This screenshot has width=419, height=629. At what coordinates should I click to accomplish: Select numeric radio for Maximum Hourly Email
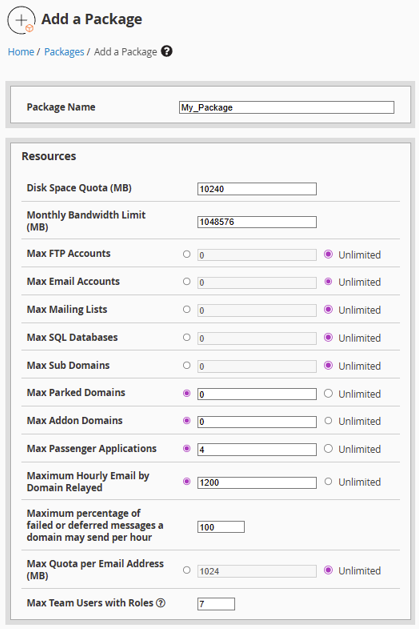(186, 481)
